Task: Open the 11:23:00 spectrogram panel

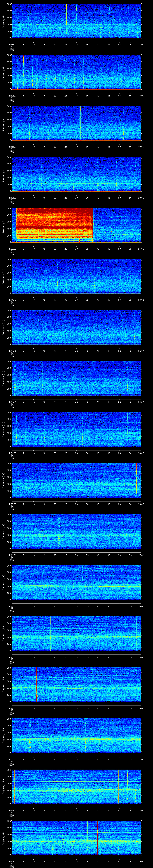Action: (76, 378)
